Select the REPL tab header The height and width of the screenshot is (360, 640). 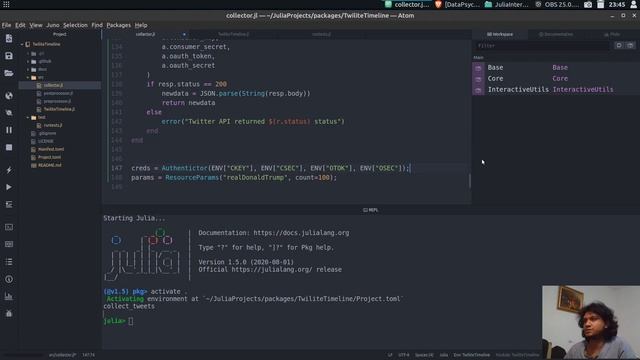370,210
